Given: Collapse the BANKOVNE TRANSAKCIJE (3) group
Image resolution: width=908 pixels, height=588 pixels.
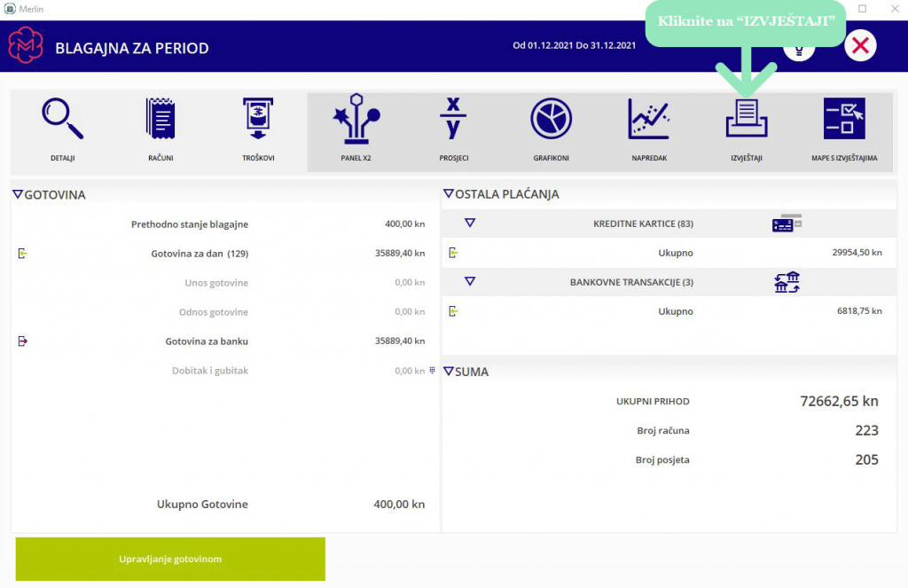Looking at the screenshot, I should [470, 281].
